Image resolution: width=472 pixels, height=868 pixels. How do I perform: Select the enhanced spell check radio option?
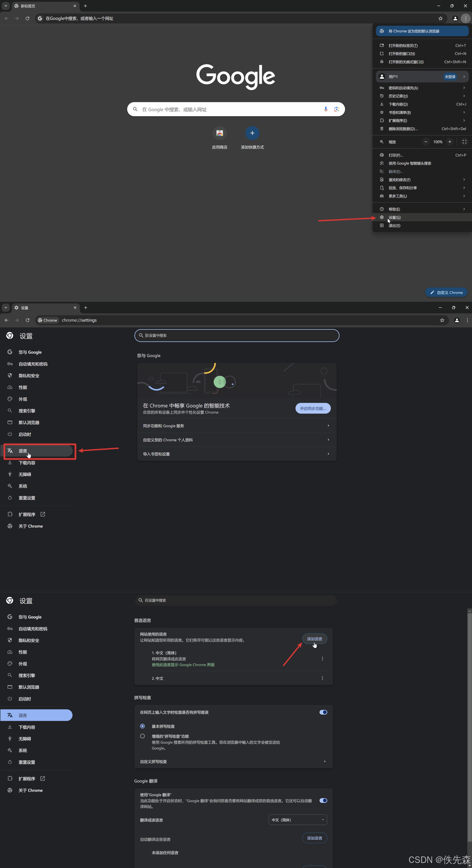[x=142, y=736]
